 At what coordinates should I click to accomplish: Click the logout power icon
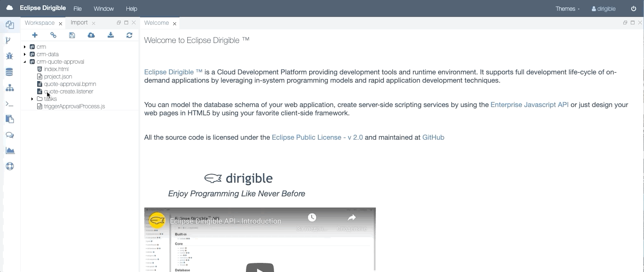point(634,9)
